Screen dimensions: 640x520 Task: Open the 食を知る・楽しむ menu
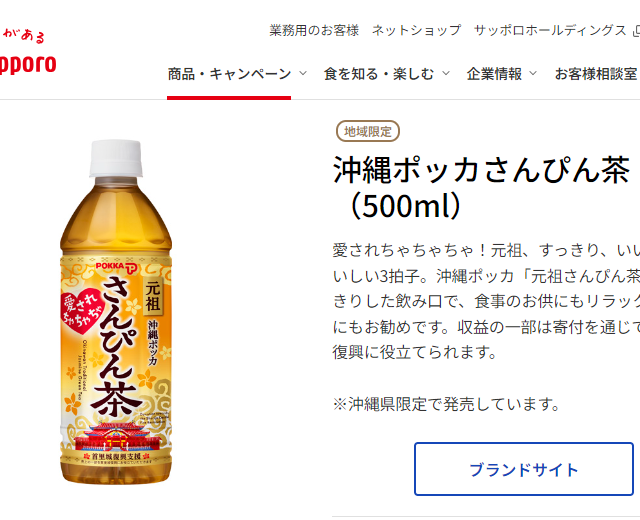pyautogui.click(x=379, y=74)
